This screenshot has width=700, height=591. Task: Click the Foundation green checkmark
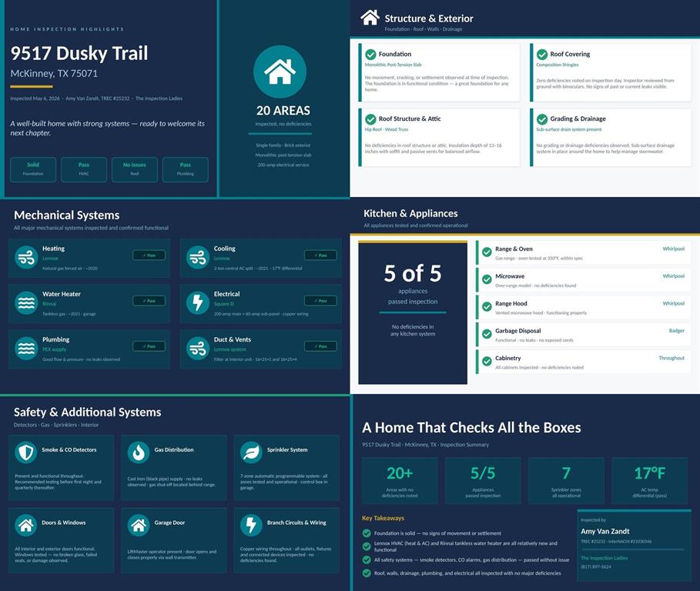click(x=370, y=55)
